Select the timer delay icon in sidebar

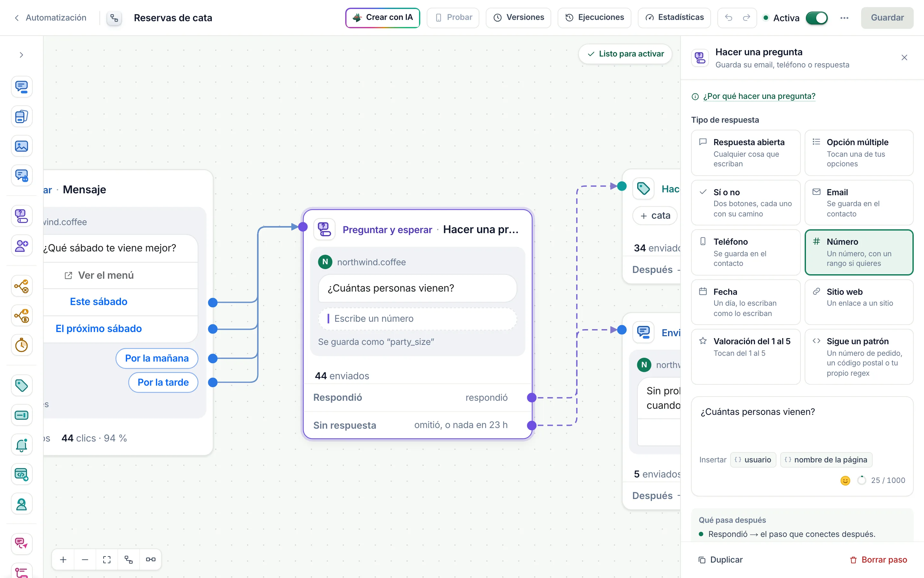21,345
